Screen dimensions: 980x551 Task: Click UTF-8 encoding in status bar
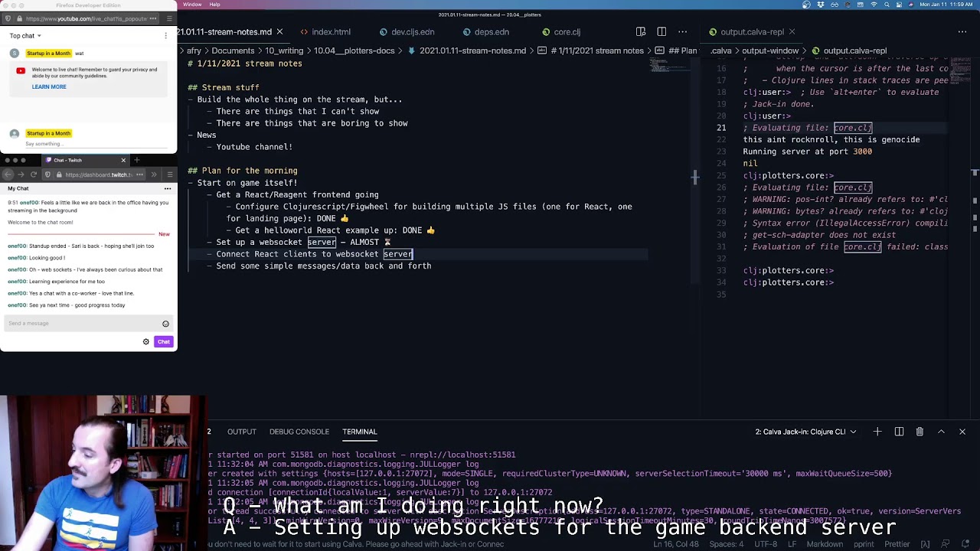click(765, 544)
